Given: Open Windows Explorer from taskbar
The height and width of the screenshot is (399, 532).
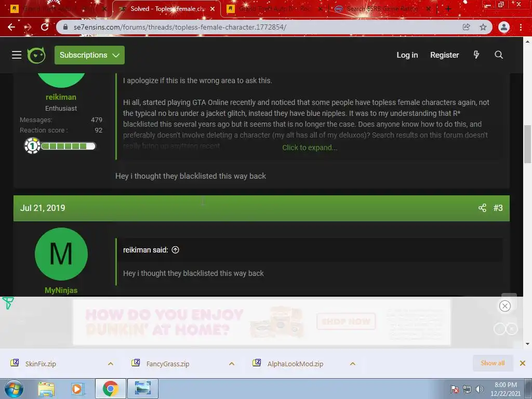Looking at the screenshot, I should (x=46, y=389).
